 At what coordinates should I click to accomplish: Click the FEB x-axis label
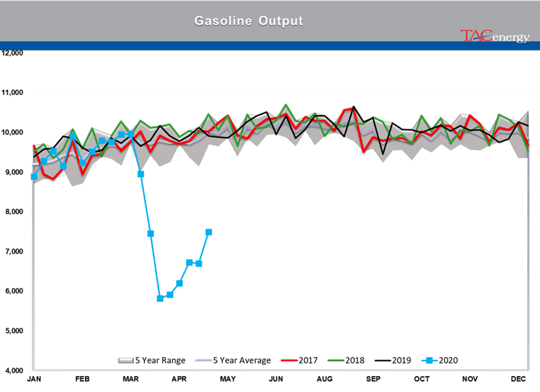click(x=82, y=379)
